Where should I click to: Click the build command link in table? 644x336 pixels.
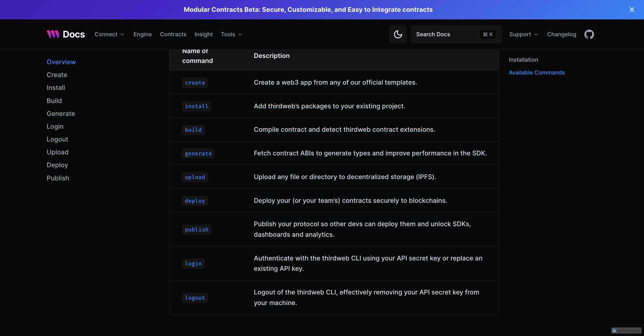(x=193, y=130)
